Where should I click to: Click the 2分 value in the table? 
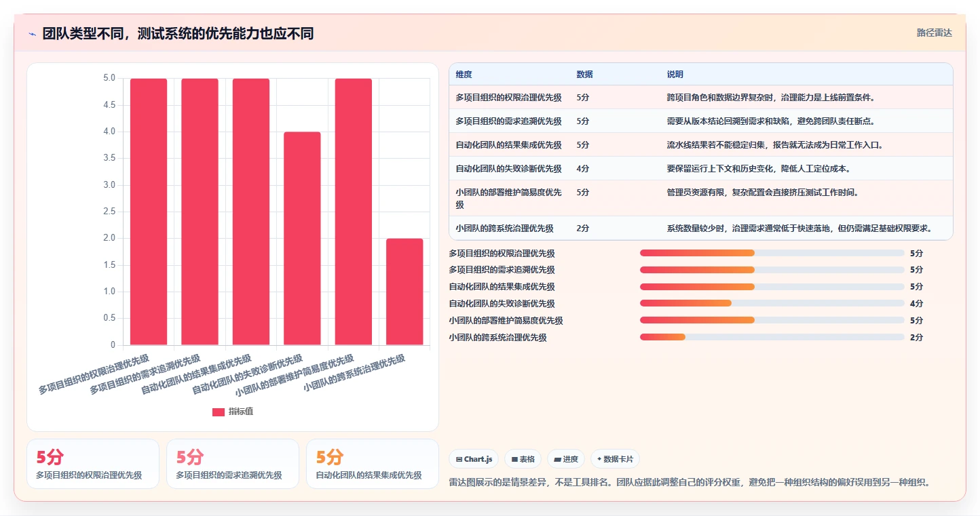582,229
